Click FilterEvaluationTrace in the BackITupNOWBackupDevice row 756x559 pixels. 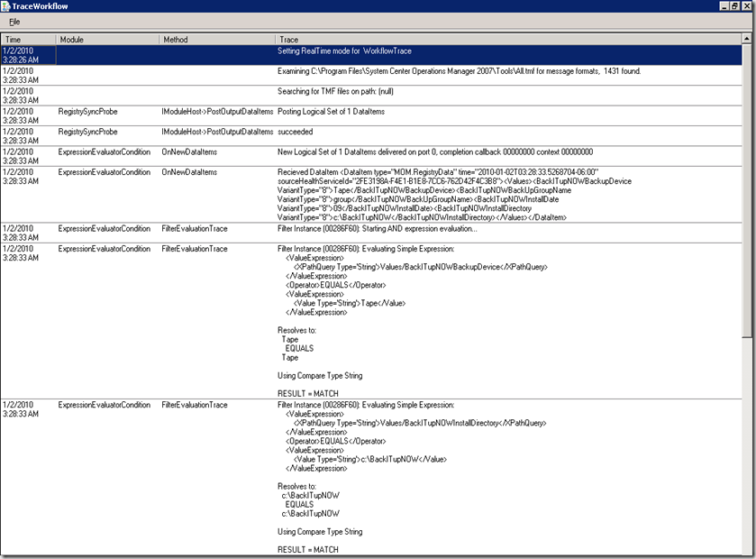[195, 249]
